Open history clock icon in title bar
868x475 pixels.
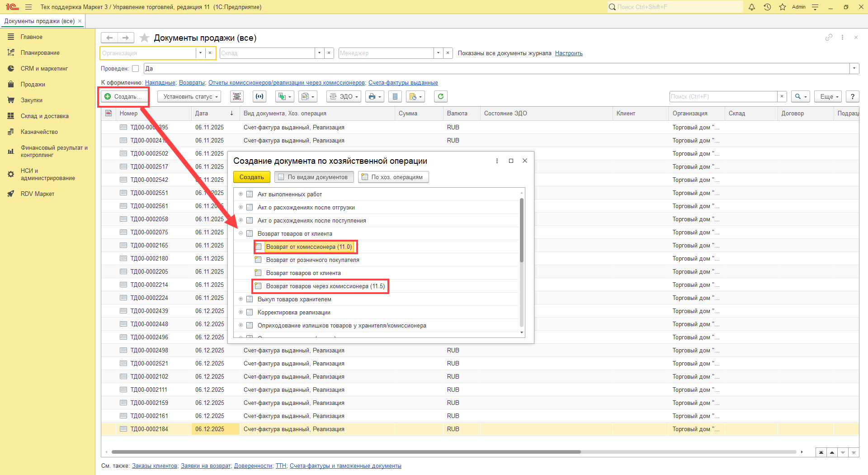tap(767, 7)
